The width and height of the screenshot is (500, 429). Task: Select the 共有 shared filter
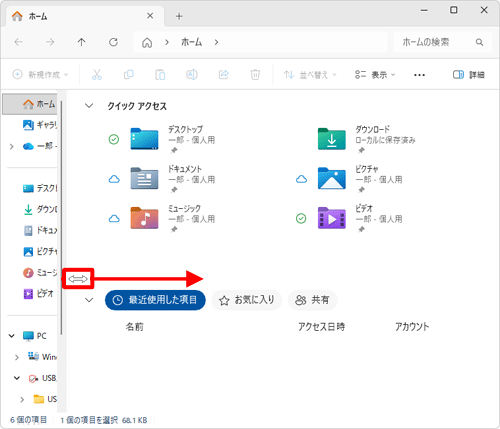pos(312,300)
